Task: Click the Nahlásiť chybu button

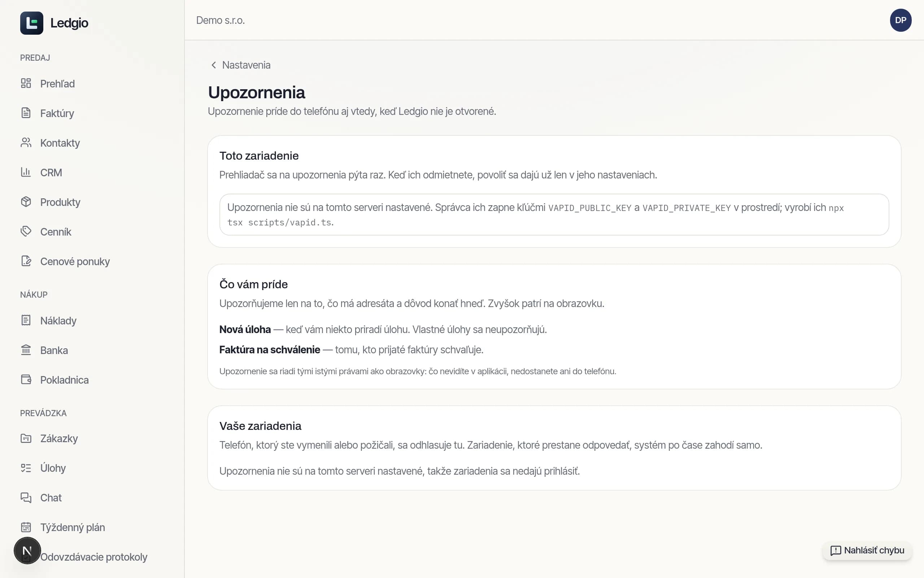Action: coord(867,551)
